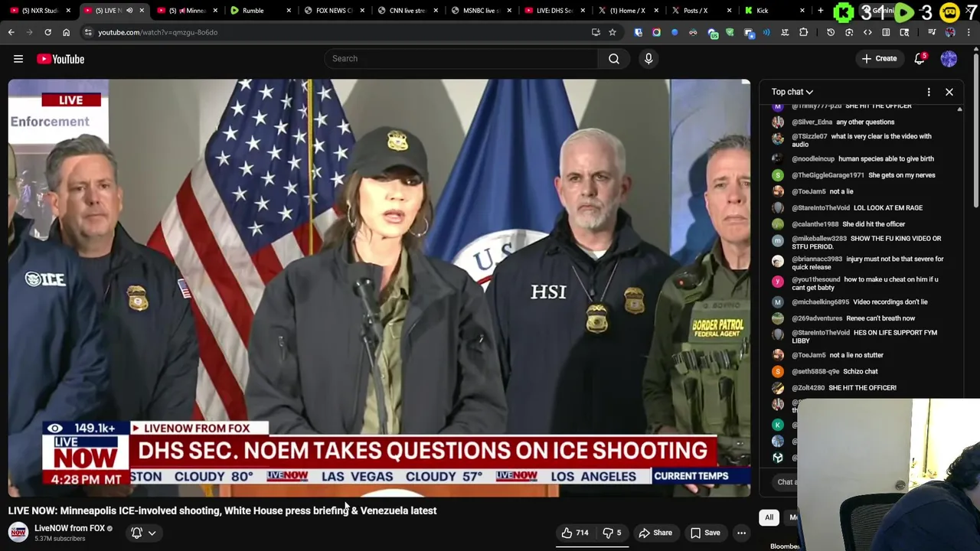Select the All filter chip

click(769, 518)
